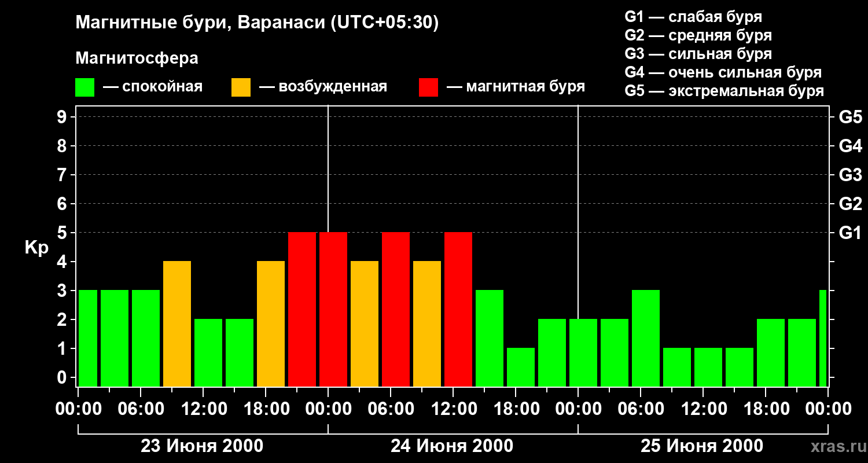Click the 23 Июня 2000 date label
The width and height of the screenshot is (868, 463).
click(x=202, y=446)
